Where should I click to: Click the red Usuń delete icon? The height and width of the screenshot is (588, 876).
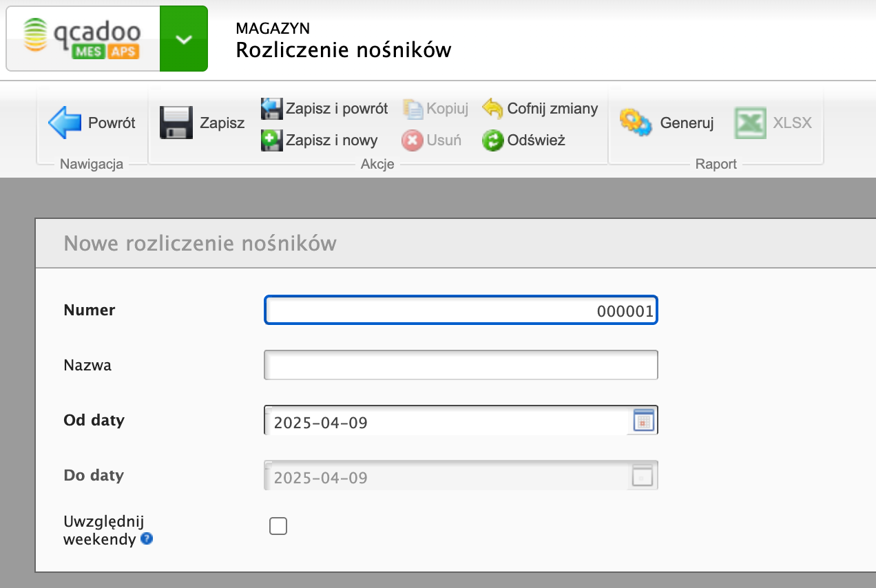[x=412, y=140]
